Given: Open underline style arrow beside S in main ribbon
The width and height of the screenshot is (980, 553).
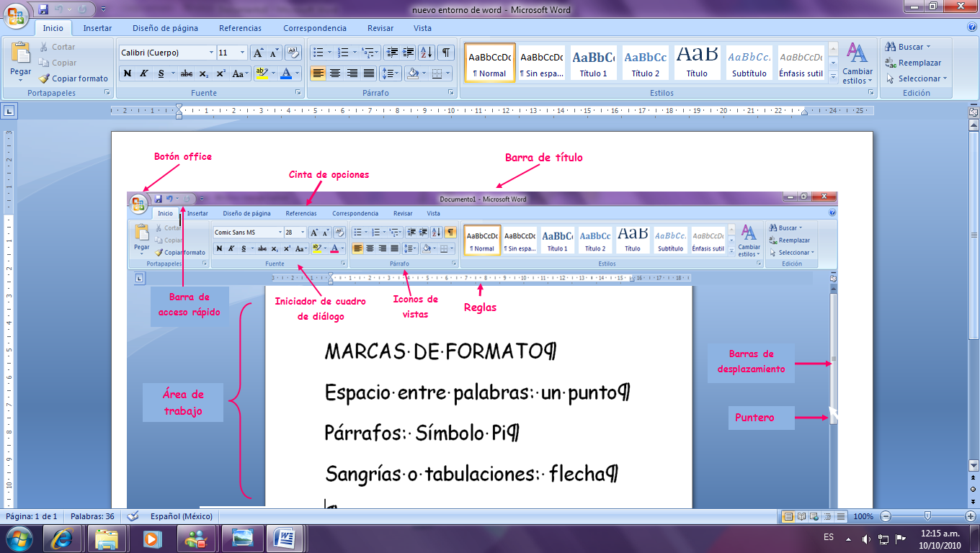Looking at the screenshot, I should click(x=172, y=73).
